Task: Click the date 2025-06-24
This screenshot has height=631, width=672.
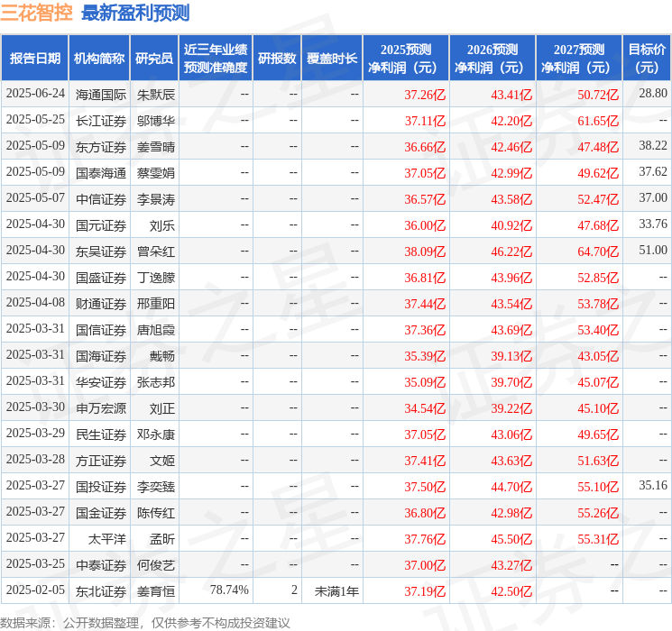Action: pos(35,94)
